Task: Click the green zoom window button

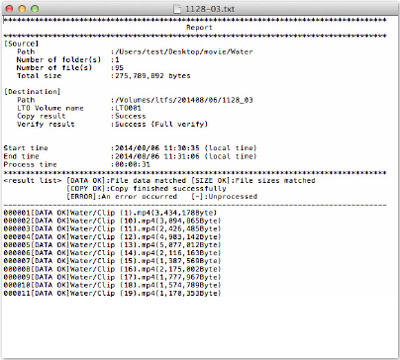Action: [34, 9]
